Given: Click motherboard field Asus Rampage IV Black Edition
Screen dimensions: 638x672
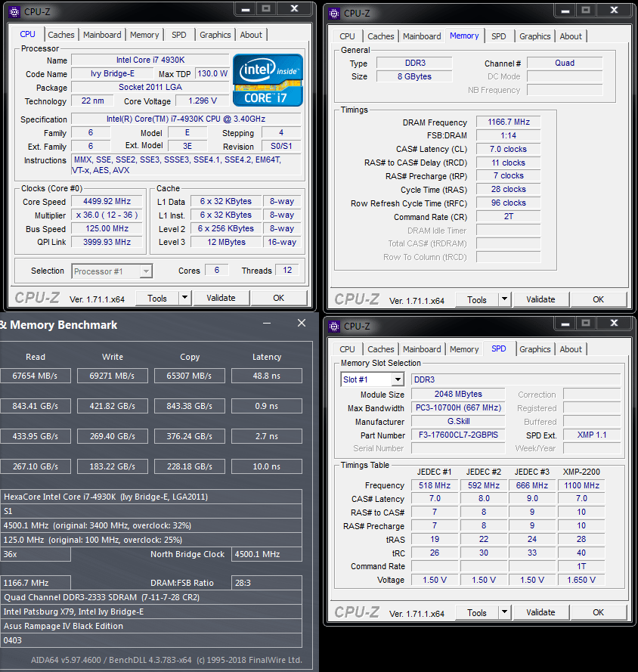Looking at the screenshot, I should point(151,626).
